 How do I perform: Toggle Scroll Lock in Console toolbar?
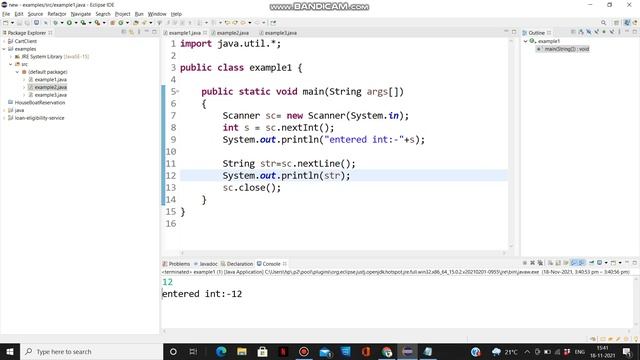[558, 263]
